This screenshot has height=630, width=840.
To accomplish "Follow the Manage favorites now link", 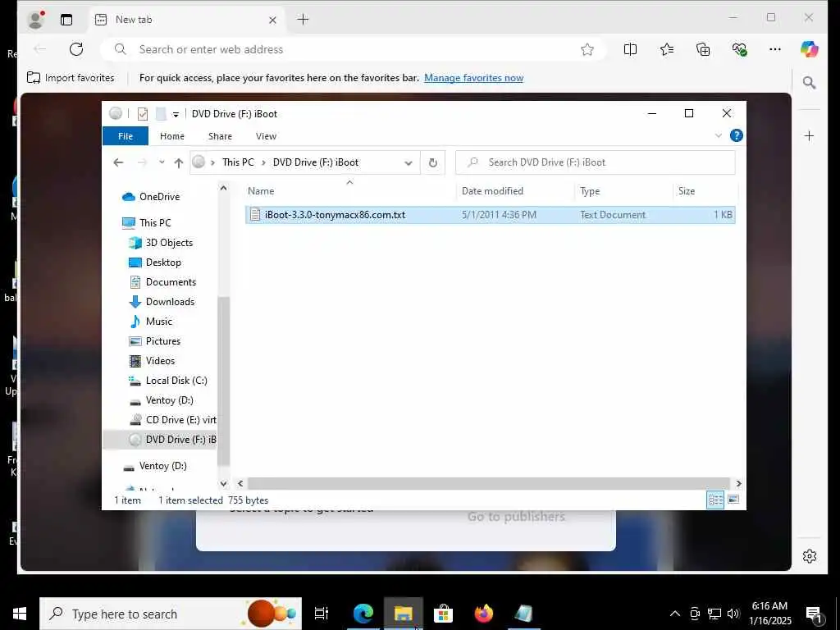I will (x=473, y=78).
